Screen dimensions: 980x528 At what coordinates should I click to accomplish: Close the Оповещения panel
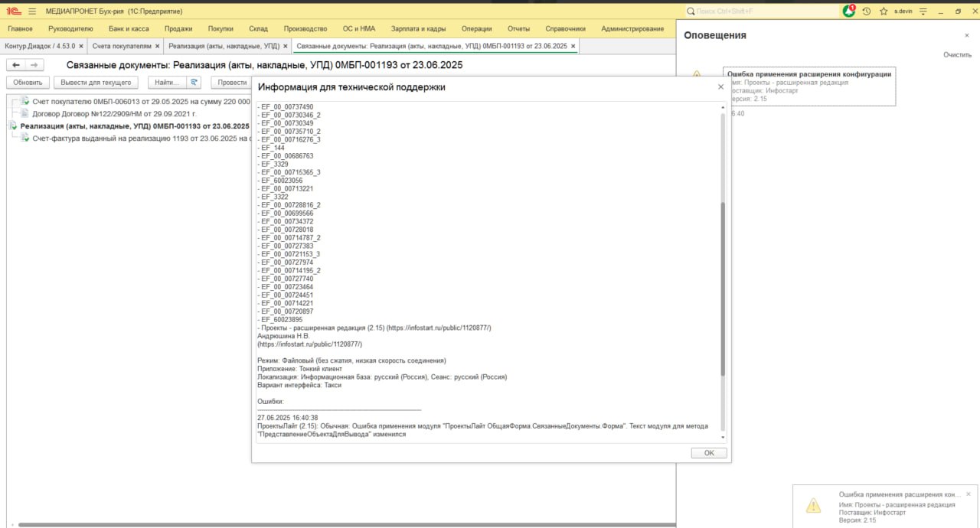[x=966, y=35]
